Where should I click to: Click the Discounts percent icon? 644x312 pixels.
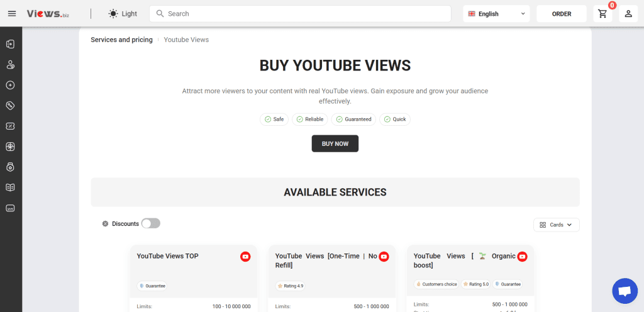pyautogui.click(x=105, y=224)
